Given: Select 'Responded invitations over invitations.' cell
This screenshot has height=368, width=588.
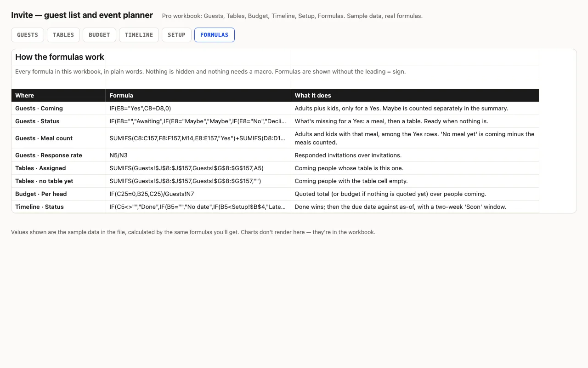Looking at the screenshot, I should click(x=415, y=155).
